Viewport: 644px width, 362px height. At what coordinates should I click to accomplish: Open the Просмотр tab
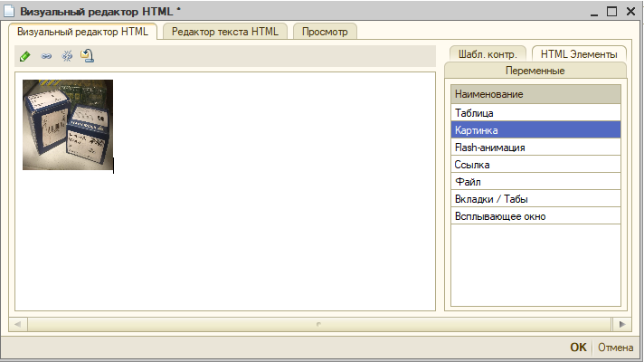tap(325, 32)
